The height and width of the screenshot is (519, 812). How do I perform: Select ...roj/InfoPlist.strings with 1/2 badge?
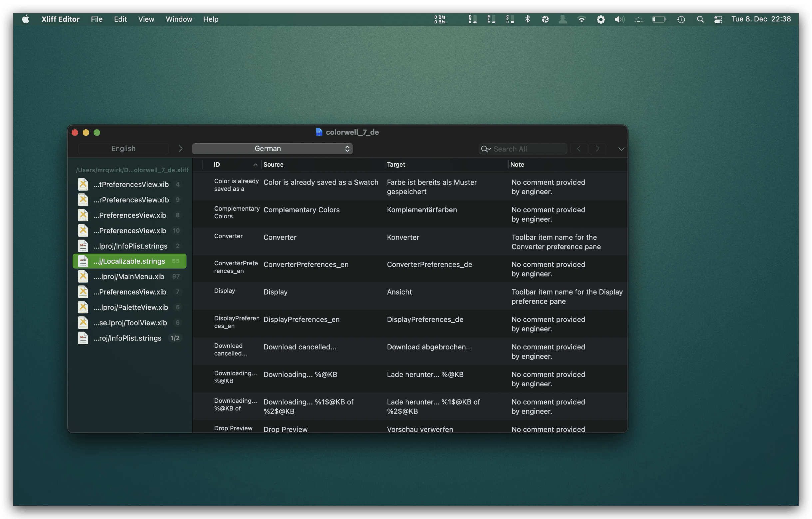pyautogui.click(x=130, y=338)
